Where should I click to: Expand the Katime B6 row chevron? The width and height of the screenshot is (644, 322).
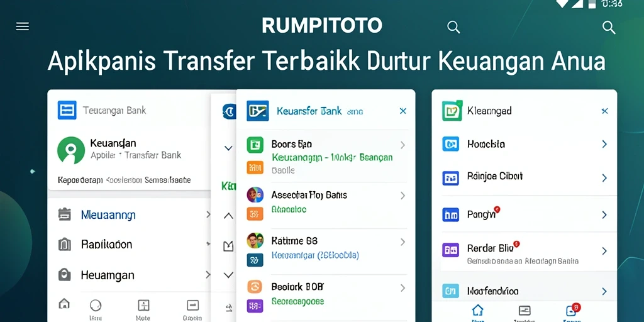[x=402, y=242]
